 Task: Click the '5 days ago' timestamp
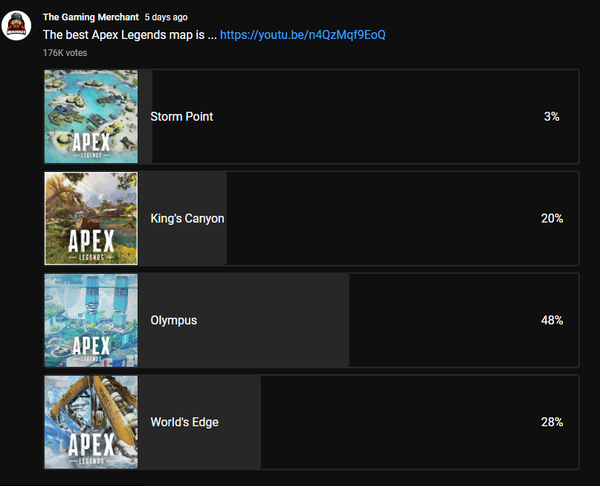(166, 17)
